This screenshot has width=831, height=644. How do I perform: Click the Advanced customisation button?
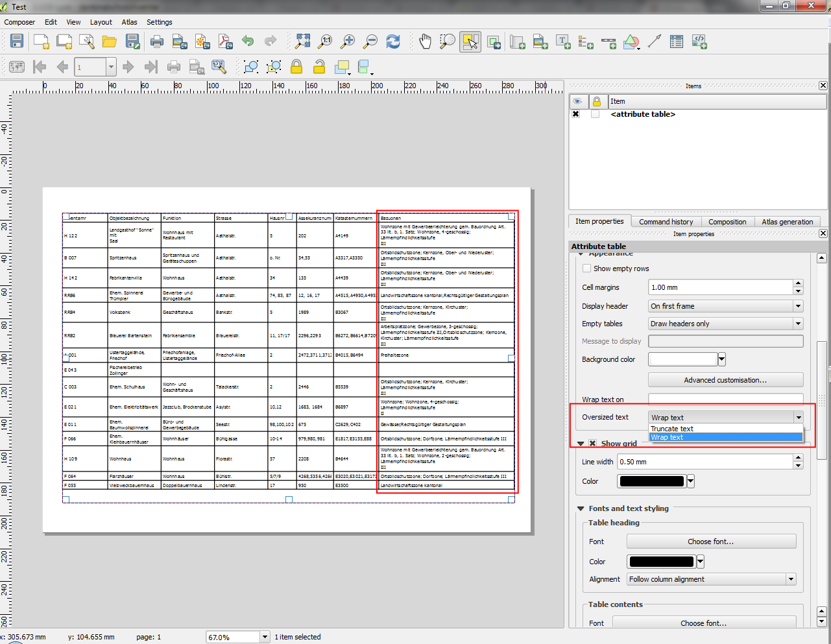(x=725, y=380)
